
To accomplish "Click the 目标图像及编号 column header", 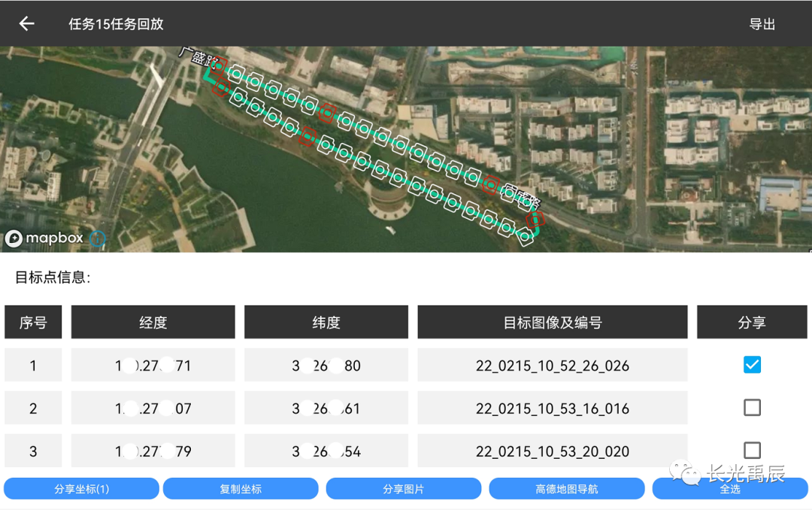I will pyautogui.click(x=553, y=323).
